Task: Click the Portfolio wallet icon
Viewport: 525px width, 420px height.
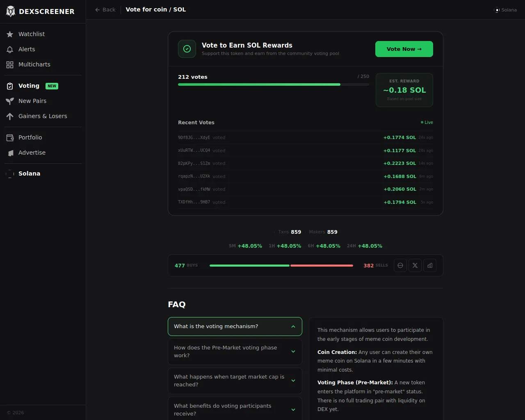Action: click(x=10, y=138)
